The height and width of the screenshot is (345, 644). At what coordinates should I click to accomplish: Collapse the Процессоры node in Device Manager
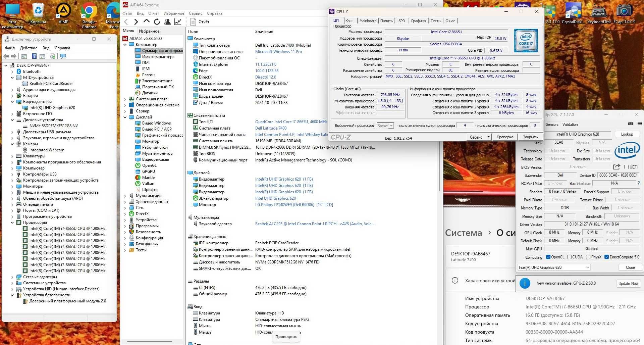[x=12, y=223]
